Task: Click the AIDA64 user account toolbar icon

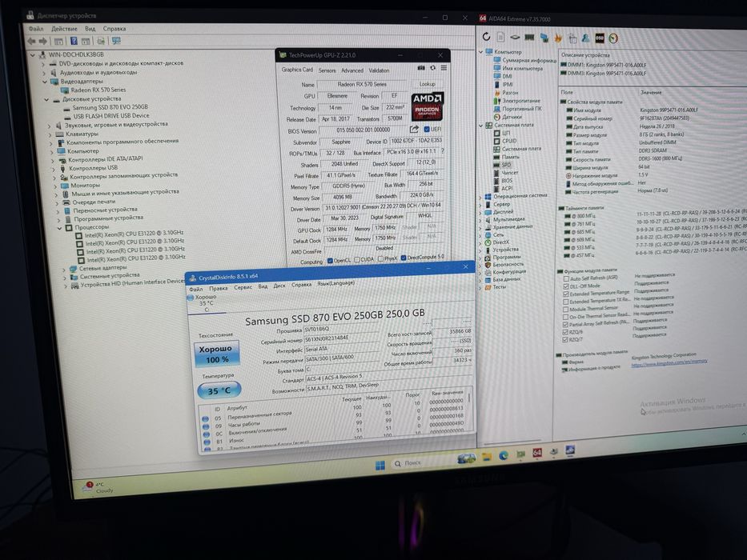Action: coord(586,38)
